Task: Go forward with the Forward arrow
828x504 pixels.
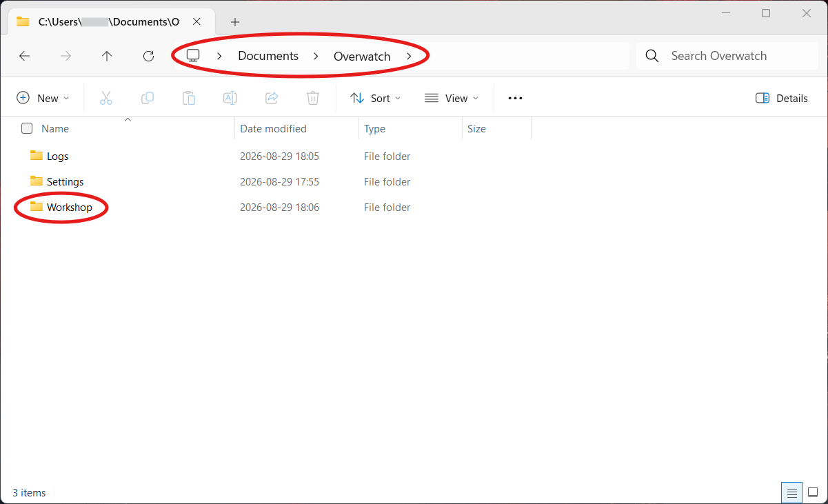Action: point(66,57)
